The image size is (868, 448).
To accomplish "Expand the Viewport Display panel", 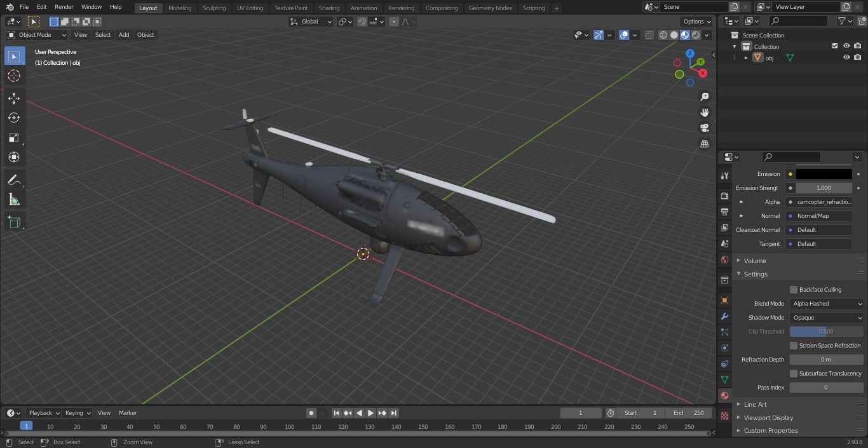I will pos(768,417).
